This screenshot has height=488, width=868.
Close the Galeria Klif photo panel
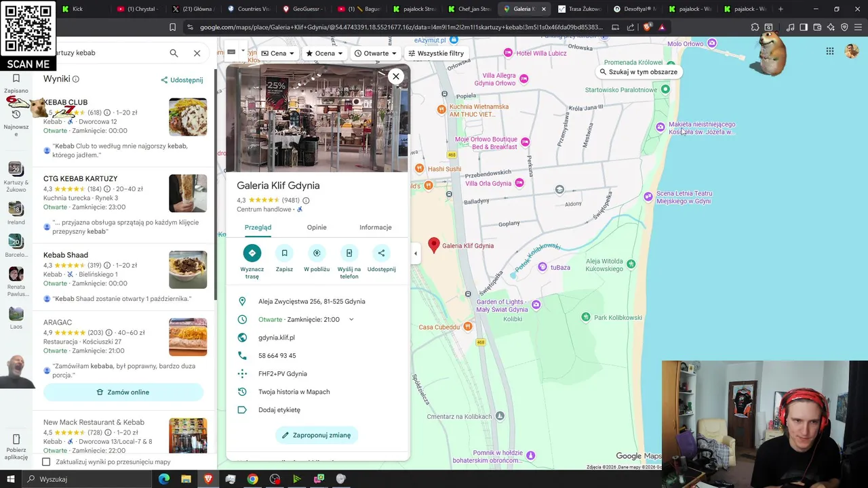tap(396, 76)
